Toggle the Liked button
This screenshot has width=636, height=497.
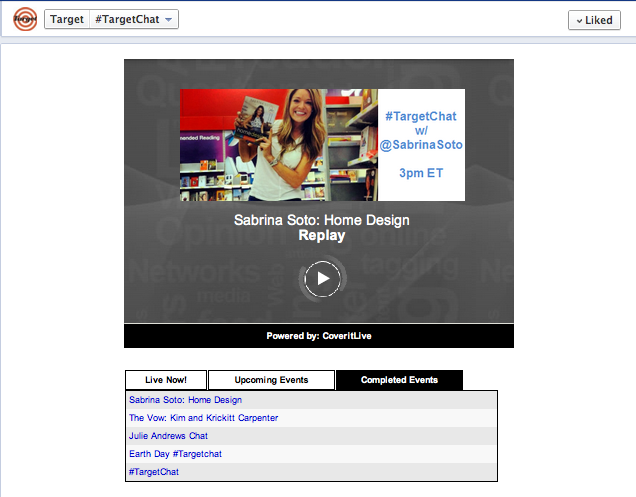pyautogui.click(x=594, y=20)
